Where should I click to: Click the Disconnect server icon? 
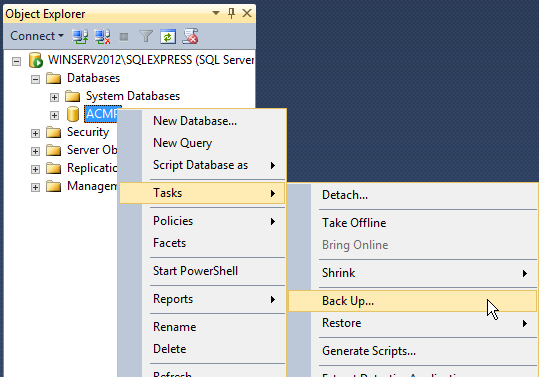[x=102, y=36]
